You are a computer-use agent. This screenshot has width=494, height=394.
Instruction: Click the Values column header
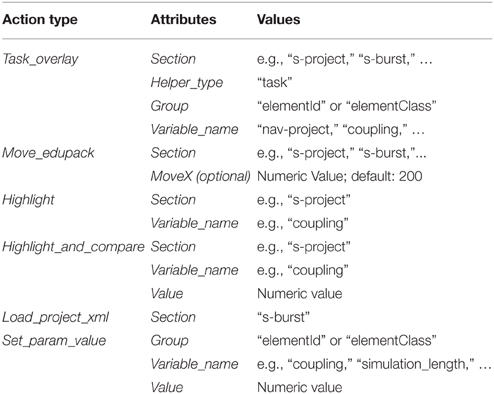coord(278,19)
